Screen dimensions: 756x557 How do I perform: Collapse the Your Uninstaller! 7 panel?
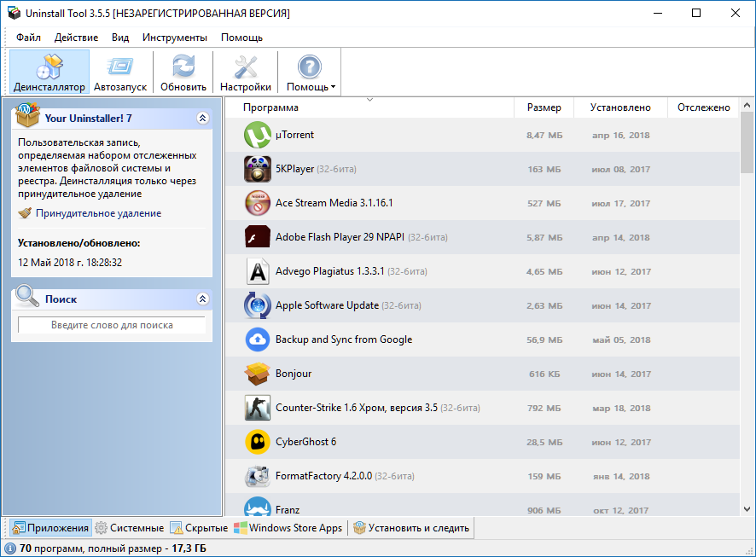202,119
